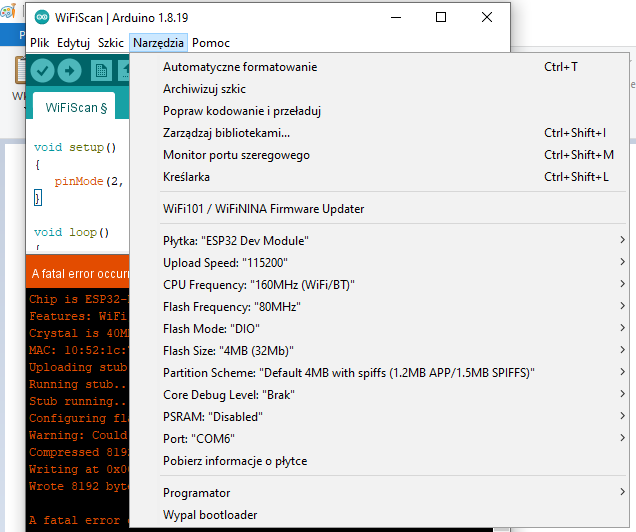Viewport: 636px width, 532px height.
Task: Open the Plik menu
Action: coord(40,43)
